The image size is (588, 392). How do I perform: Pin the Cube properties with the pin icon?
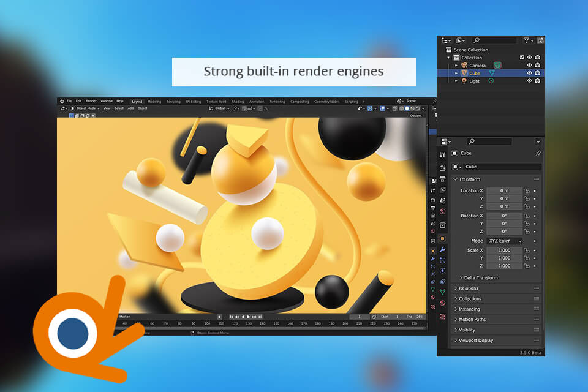point(538,153)
